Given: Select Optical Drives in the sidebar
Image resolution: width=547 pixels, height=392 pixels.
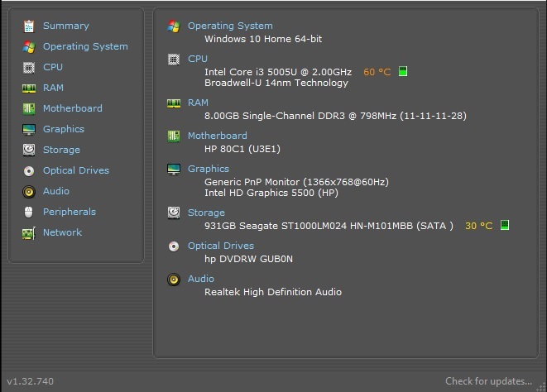Looking at the screenshot, I should (x=76, y=170).
